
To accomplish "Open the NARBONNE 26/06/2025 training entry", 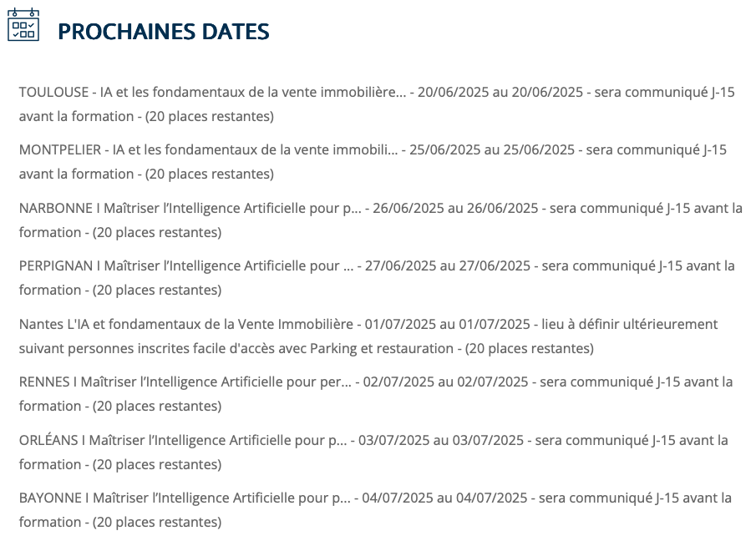I will pyautogui.click(x=380, y=220).
